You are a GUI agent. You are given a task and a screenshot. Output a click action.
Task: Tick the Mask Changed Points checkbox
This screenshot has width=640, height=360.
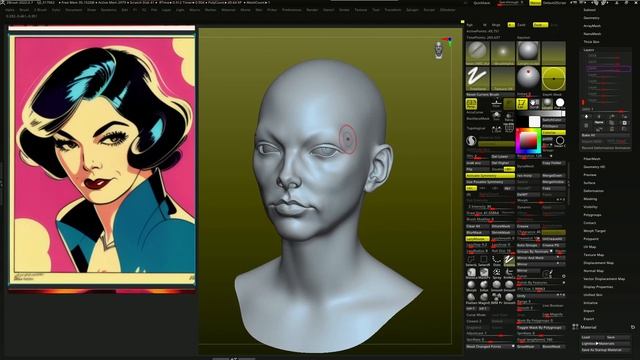[513, 346]
